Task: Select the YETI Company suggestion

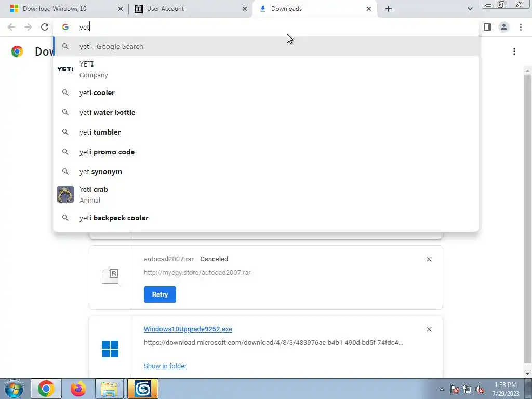Action: click(x=266, y=69)
